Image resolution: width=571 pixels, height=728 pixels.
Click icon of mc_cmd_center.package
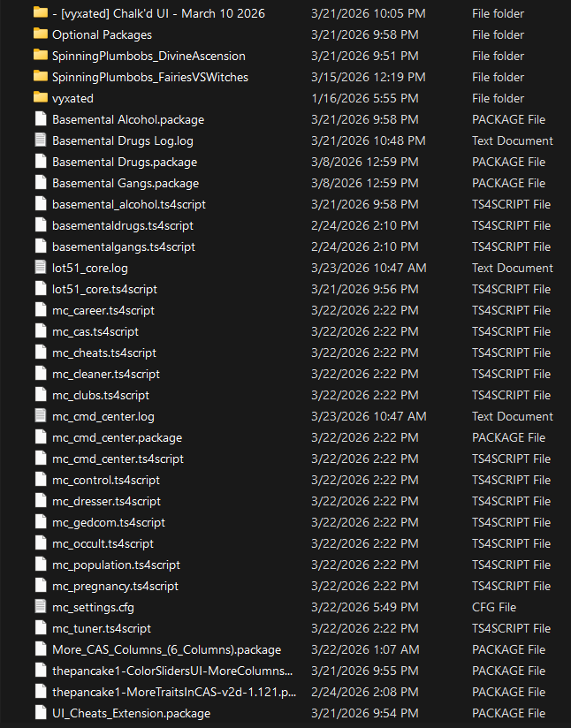[x=41, y=437]
